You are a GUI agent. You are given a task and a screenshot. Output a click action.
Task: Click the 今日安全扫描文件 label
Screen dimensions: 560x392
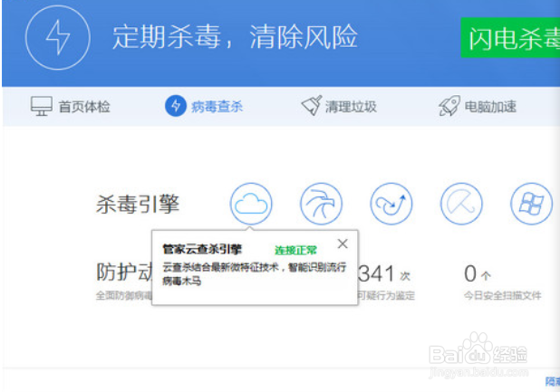pyautogui.click(x=503, y=295)
